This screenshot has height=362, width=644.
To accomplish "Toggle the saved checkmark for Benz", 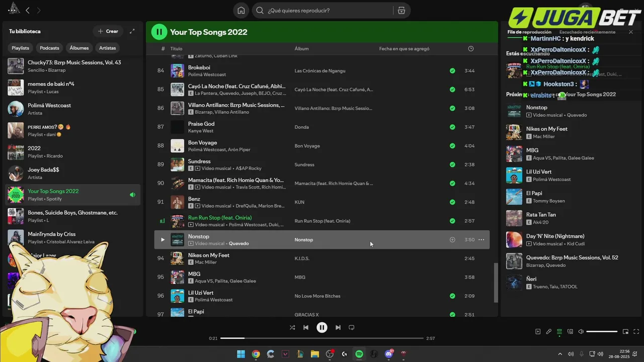I will [452, 202].
